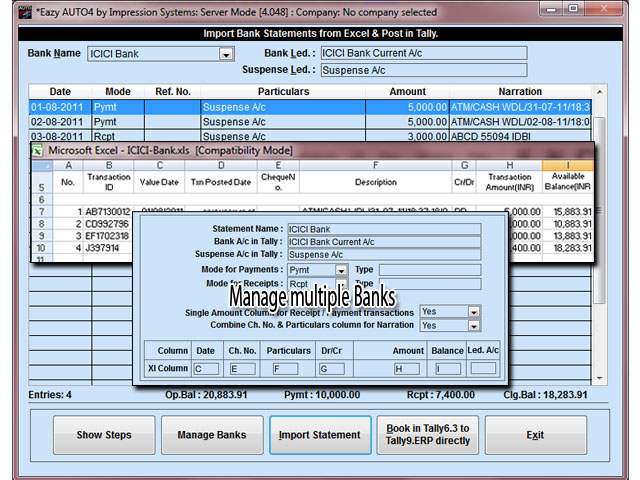Select the 01-08-2011 date cell
The image size is (640, 480).
(x=60, y=107)
